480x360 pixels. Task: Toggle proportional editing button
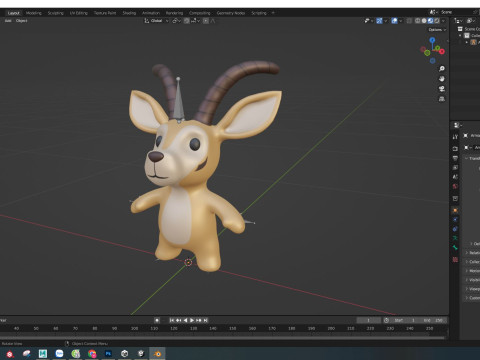click(206, 21)
